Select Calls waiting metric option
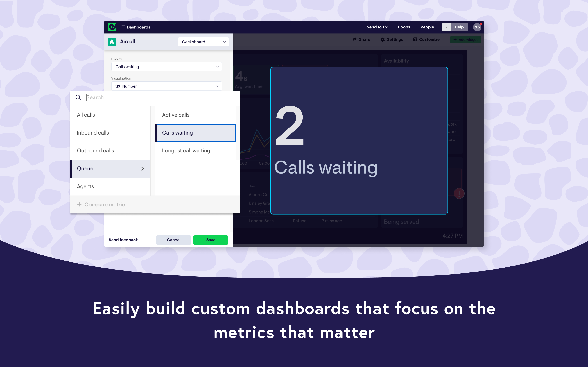The width and height of the screenshot is (588, 367). [x=196, y=133]
